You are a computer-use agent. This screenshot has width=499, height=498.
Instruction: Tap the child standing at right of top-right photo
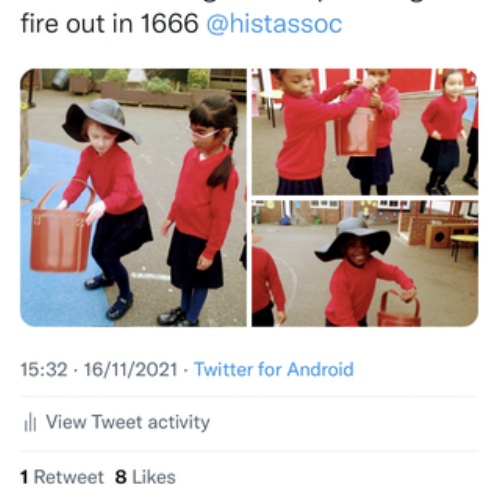pyautogui.click(x=444, y=132)
